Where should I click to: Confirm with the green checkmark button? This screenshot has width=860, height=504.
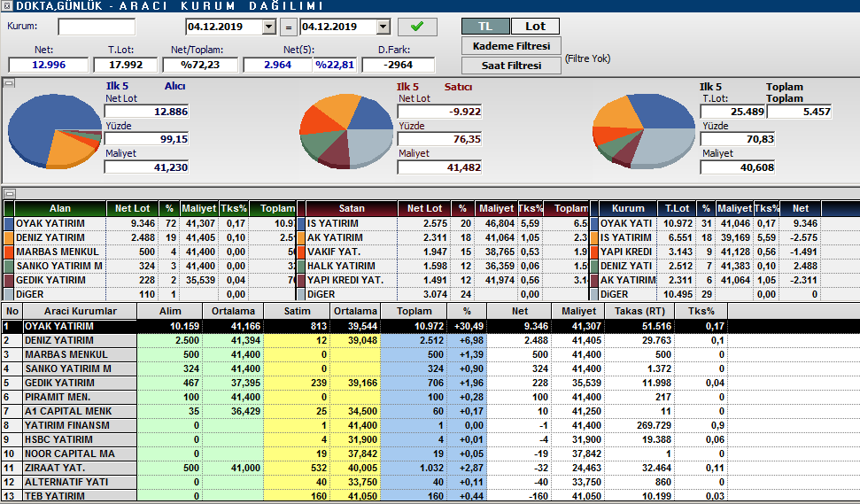coord(417,27)
